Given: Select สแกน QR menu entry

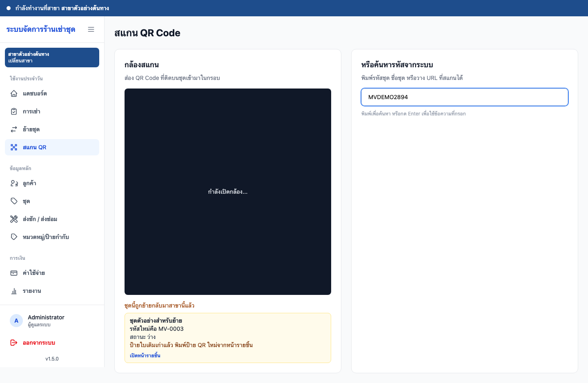Looking at the screenshot, I should (x=52, y=147).
